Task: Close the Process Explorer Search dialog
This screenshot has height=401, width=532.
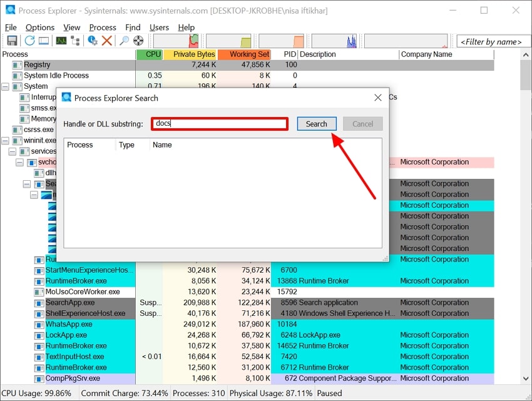Action: tap(378, 98)
